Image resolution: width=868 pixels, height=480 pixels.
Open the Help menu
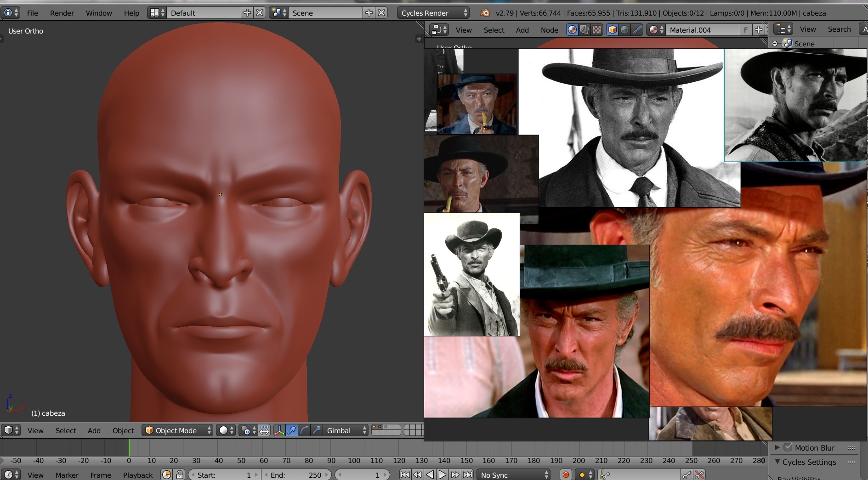click(x=131, y=13)
